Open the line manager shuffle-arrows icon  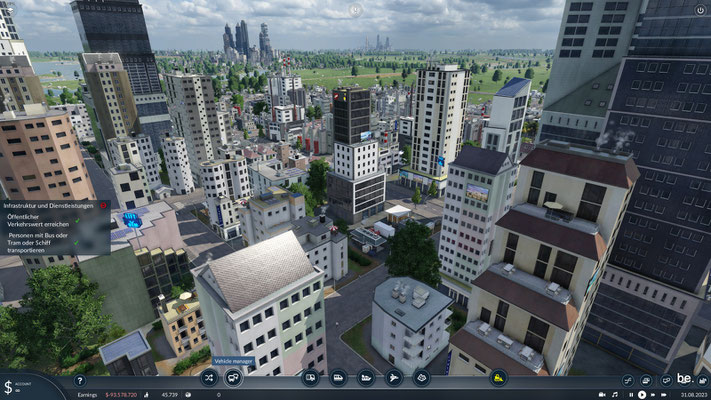coord(209,378)
